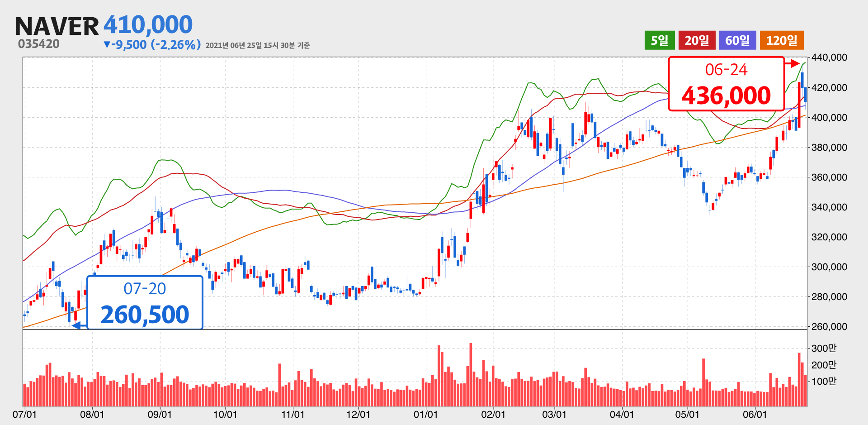
Task: Click the orange 120일 moving average legend
Action: tap(782, 40)
